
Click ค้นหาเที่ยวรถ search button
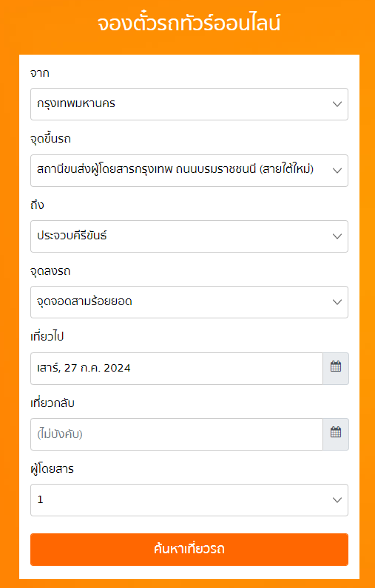[x=189, y=550]
